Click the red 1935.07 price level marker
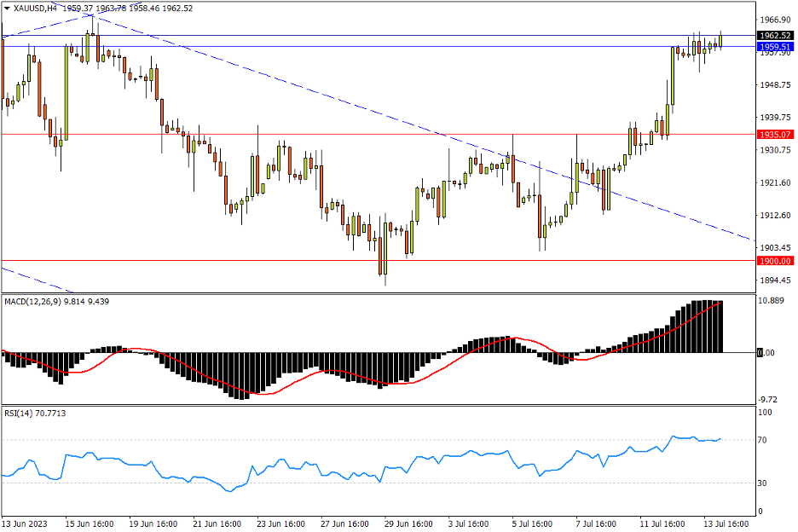Viewport: 798px width, 532px height. (774, 134)
